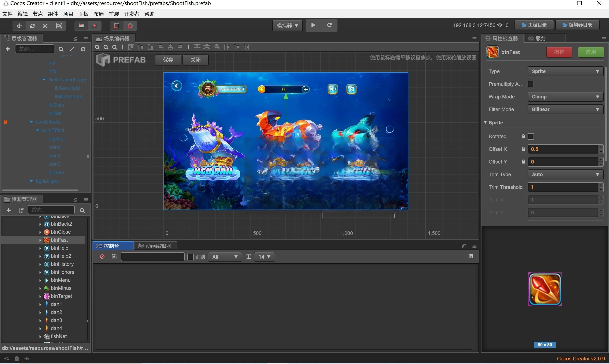The image size is (609, 364).
Task: Add a new asset in assets panel
Action: 9,210
